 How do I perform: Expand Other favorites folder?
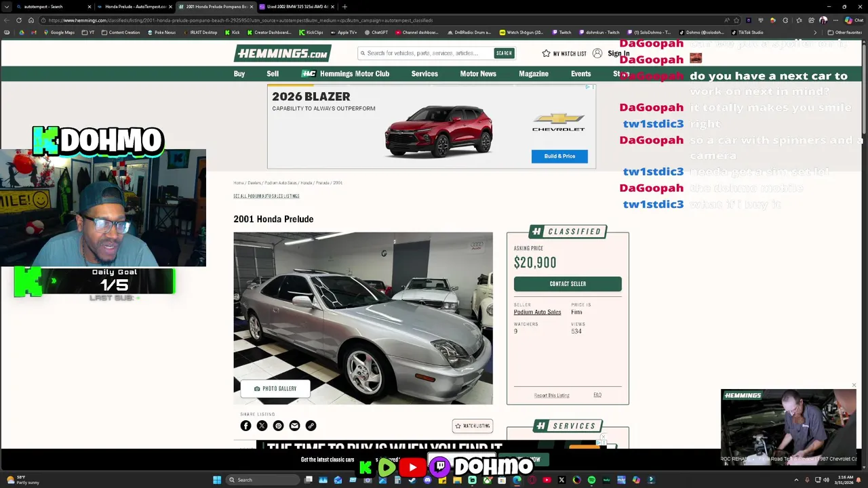pyautogui.click(x=845, y=33)
